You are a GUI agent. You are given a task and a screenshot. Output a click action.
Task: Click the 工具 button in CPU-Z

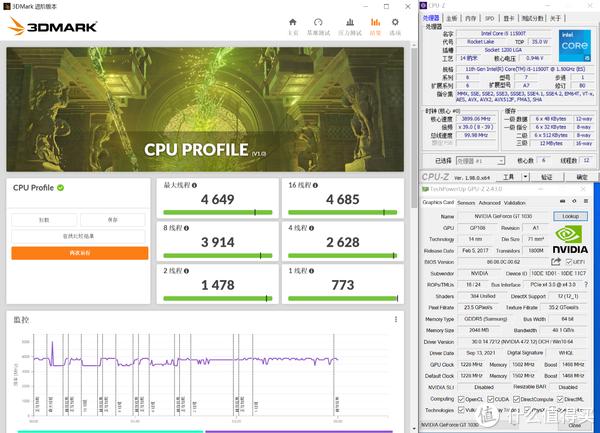point(509,177)
